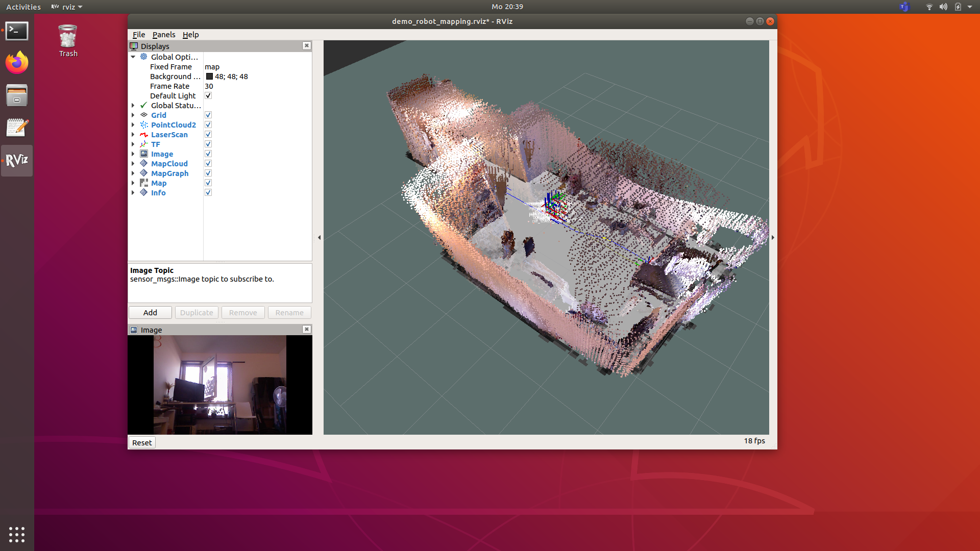980x551 pixels.
Task: Collapse the Global Options section
Action: (x=133, y=57)
